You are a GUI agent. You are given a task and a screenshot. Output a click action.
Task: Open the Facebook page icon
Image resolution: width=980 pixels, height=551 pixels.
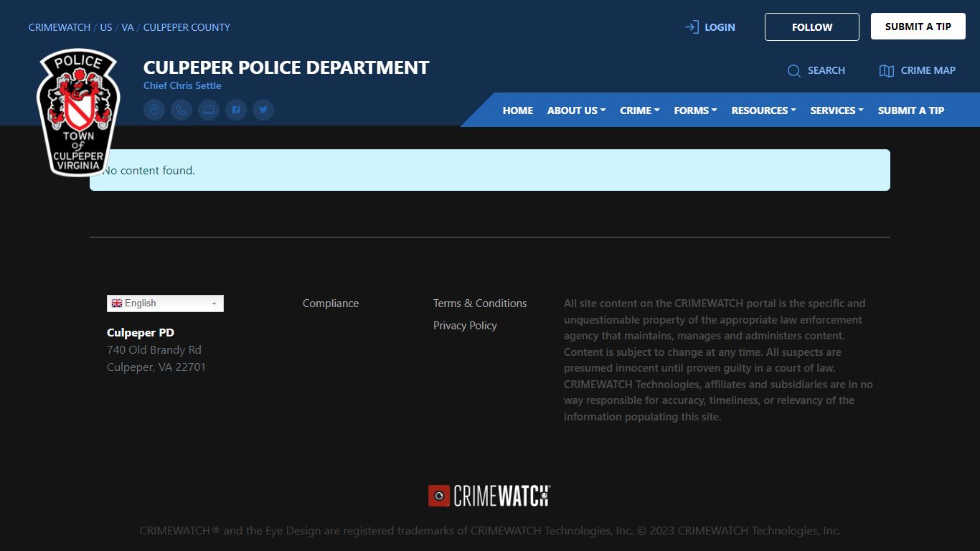coord(236,110)
